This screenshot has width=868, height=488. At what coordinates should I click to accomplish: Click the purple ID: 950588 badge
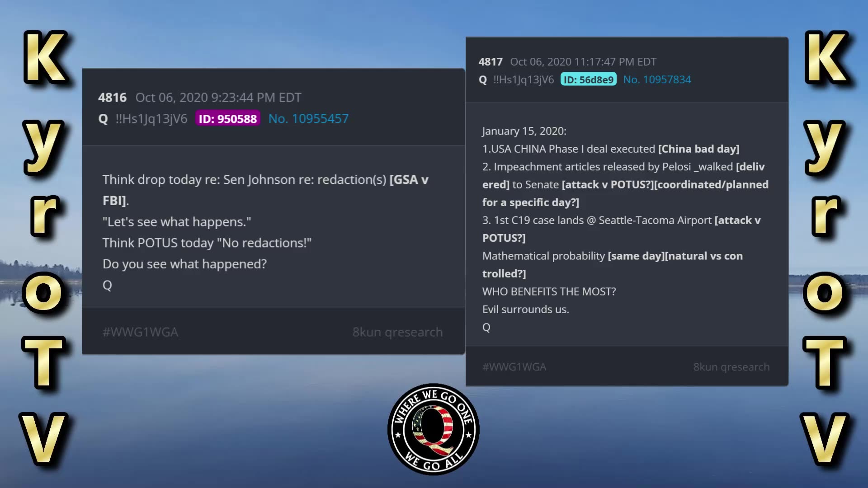click(227, 118)
